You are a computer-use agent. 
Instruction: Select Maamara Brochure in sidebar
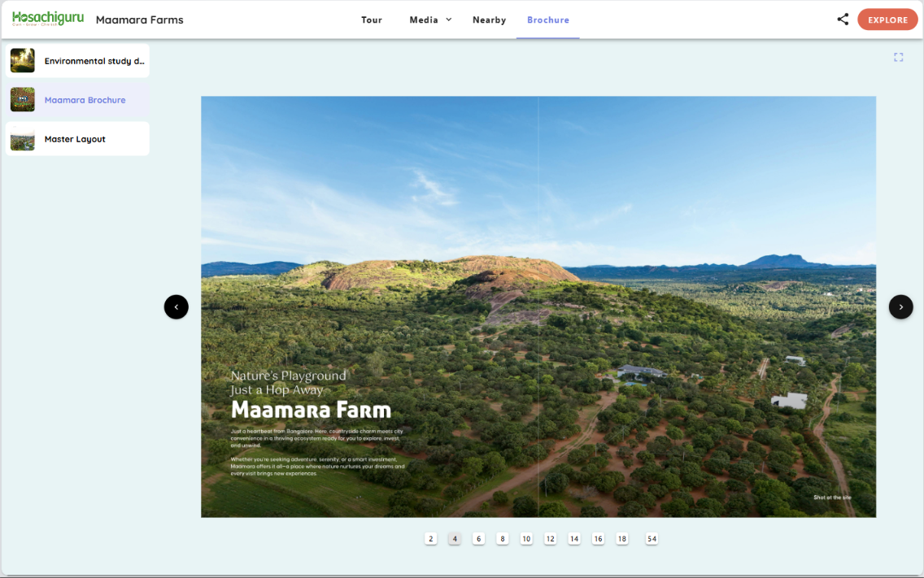click(77, 99)
